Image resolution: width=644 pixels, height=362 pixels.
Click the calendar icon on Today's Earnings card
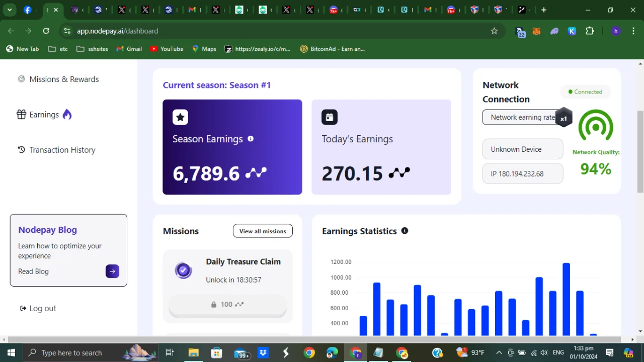pyautogui.click(x=330, y=117)
